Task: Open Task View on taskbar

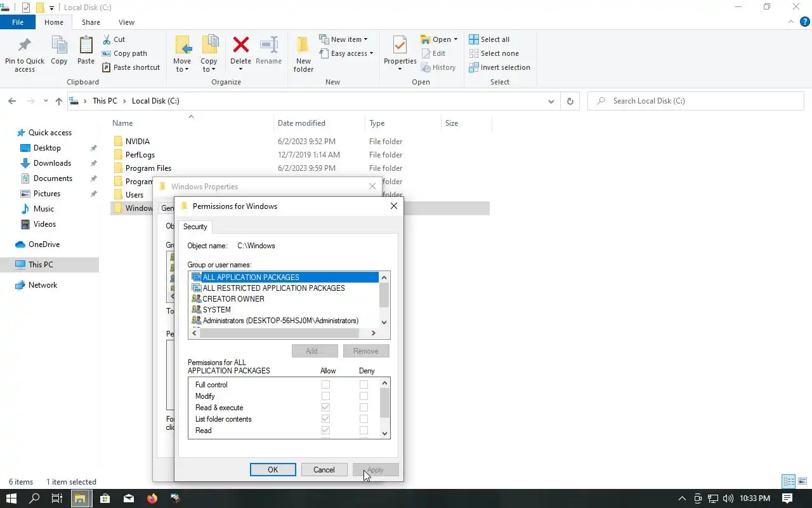Action: point(56,498)
